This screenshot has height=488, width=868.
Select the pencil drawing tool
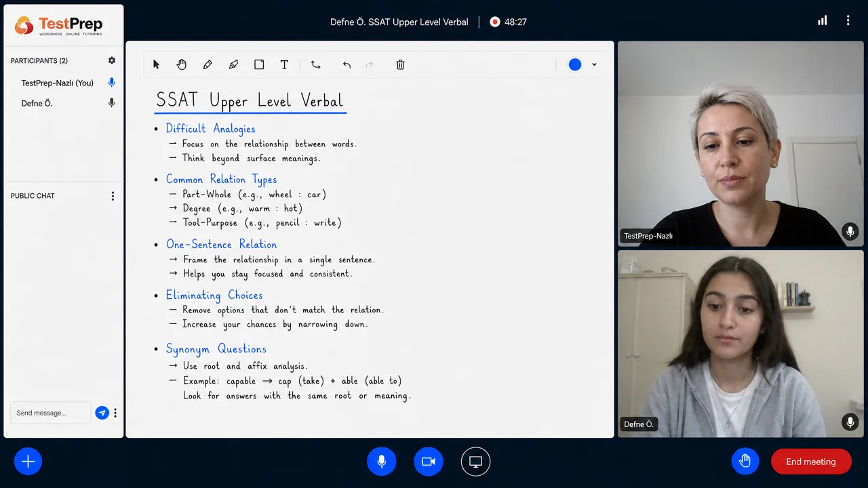pyautogui.click(x=208, y=64)
